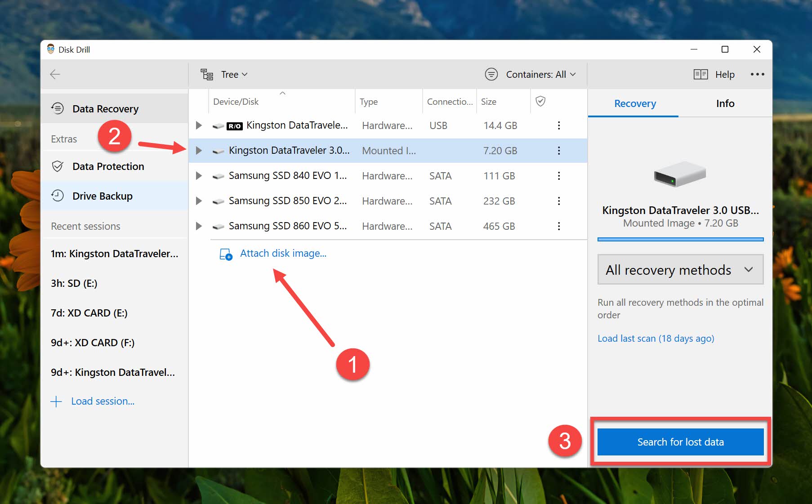This screenshot has height=504, width=812.
Task: Click drive icon of Samsung SSD 860 EVO
Action: (x=219, y=227)
